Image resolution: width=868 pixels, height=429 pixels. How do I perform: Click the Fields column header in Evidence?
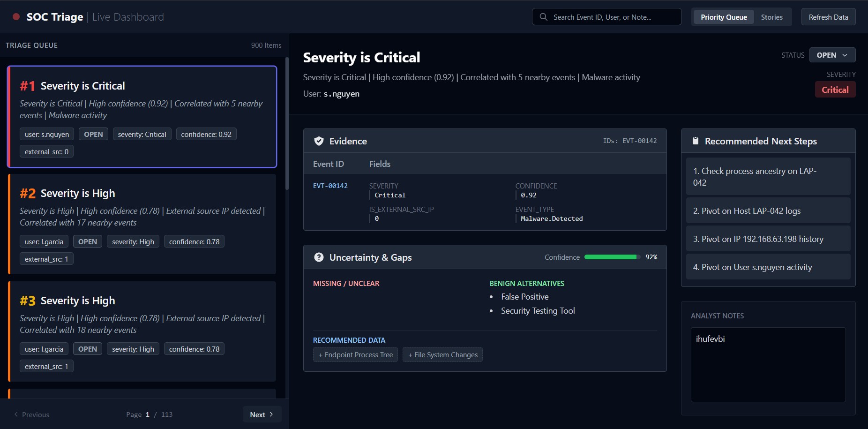point(380,164)
